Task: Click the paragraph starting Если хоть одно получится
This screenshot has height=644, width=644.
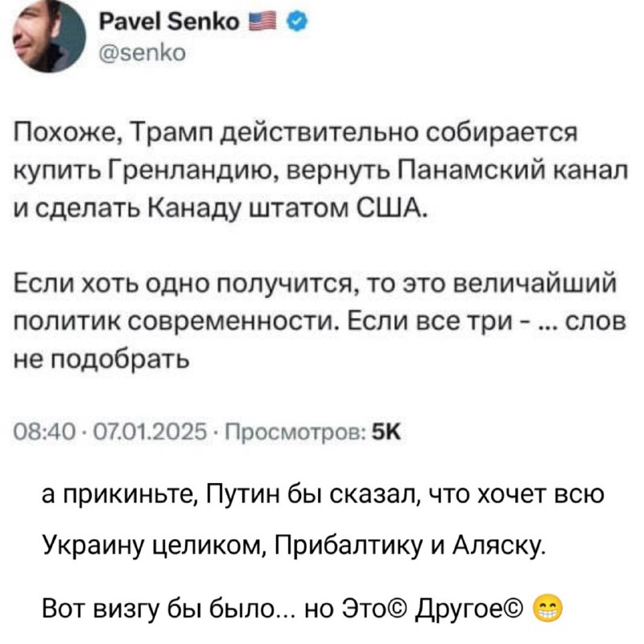Action: [320, 320]
